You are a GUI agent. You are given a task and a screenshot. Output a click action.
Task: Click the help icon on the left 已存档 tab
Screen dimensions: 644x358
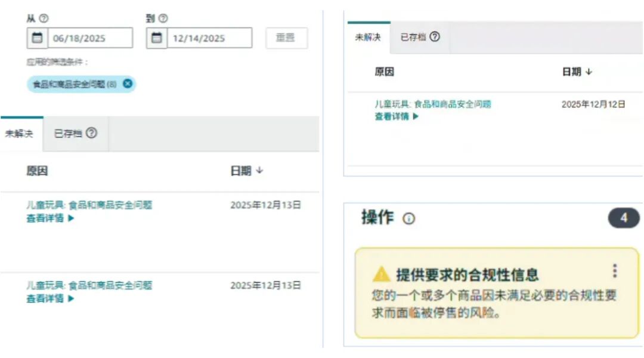[91, 134]
